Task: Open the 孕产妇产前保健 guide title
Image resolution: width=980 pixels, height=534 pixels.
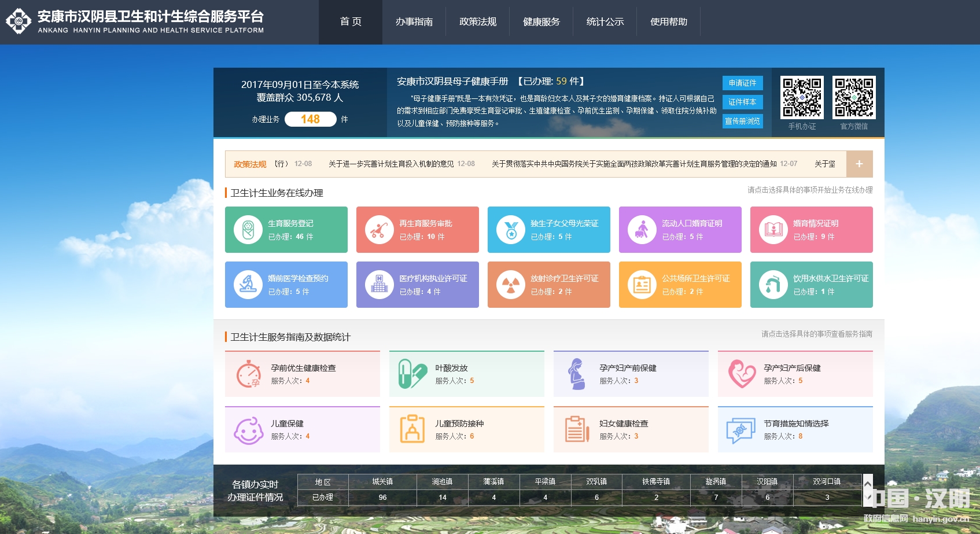Action: click(x=628, y=368)
